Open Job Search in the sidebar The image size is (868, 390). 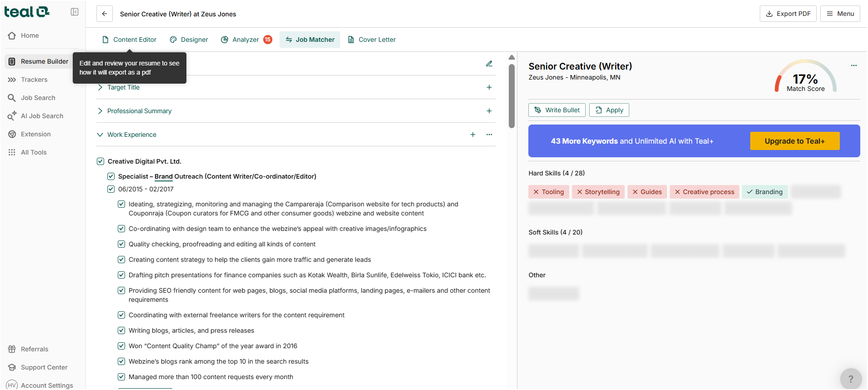tap(38, 98)
